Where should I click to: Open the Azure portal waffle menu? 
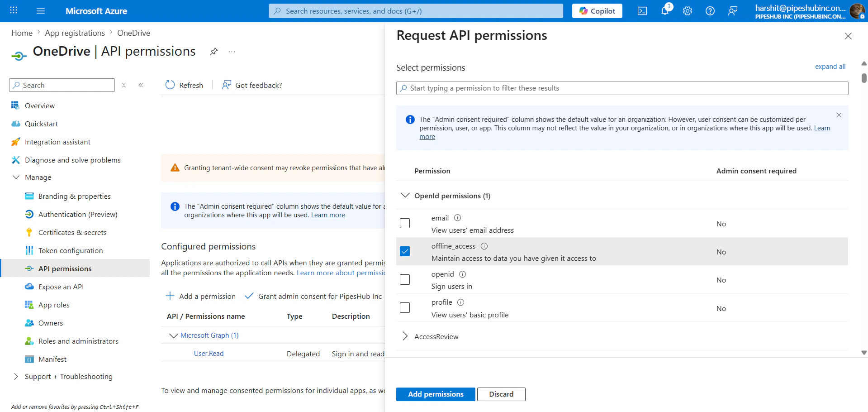(x=13, y=10)
